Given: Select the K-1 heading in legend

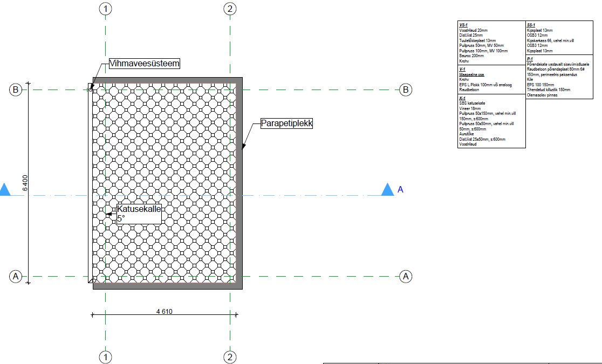Looking at the screenshot, I should [x=462, y=99].
